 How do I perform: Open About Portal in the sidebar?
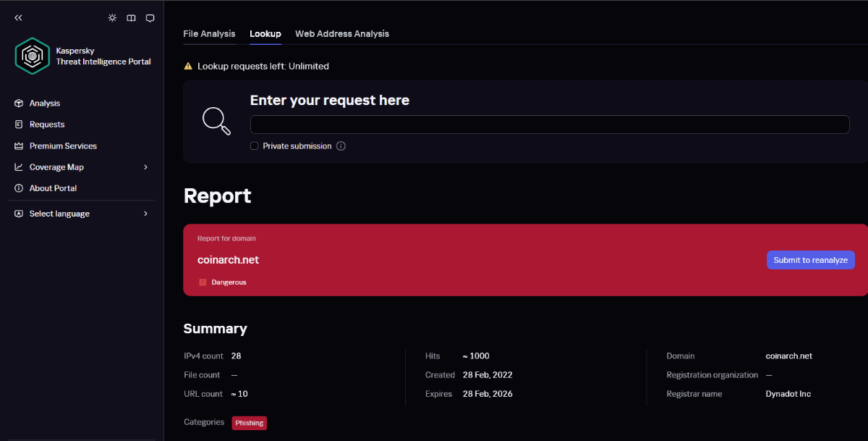53,188
